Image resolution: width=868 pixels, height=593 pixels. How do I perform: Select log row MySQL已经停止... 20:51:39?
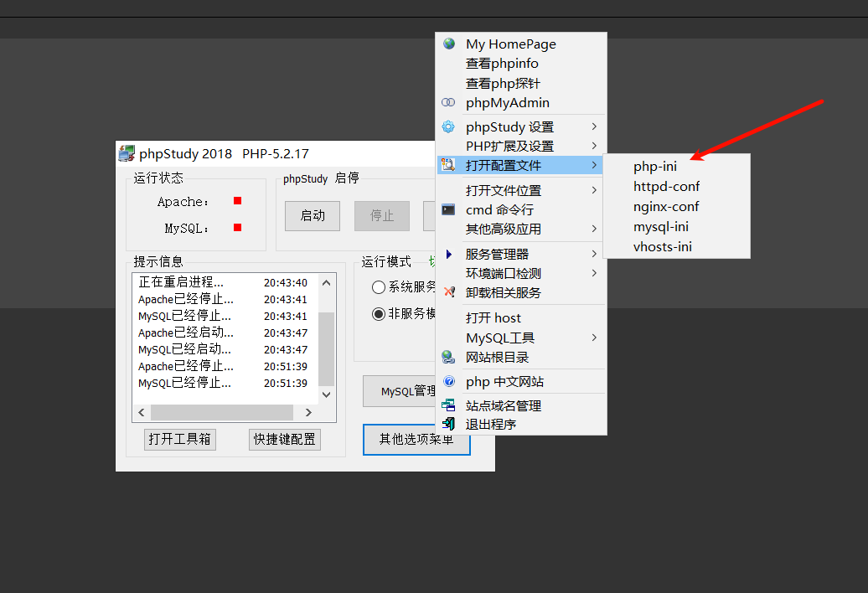(x=223, y=384)
